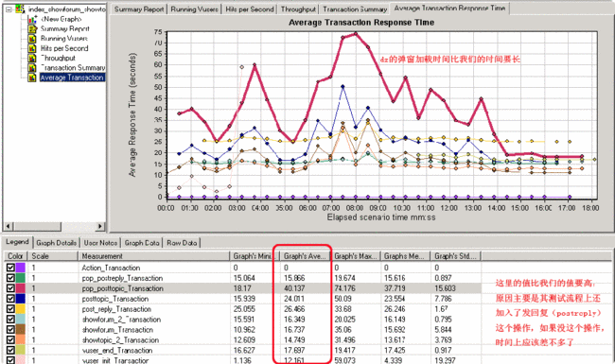Switch to the Legend tab

pos(17,242)
